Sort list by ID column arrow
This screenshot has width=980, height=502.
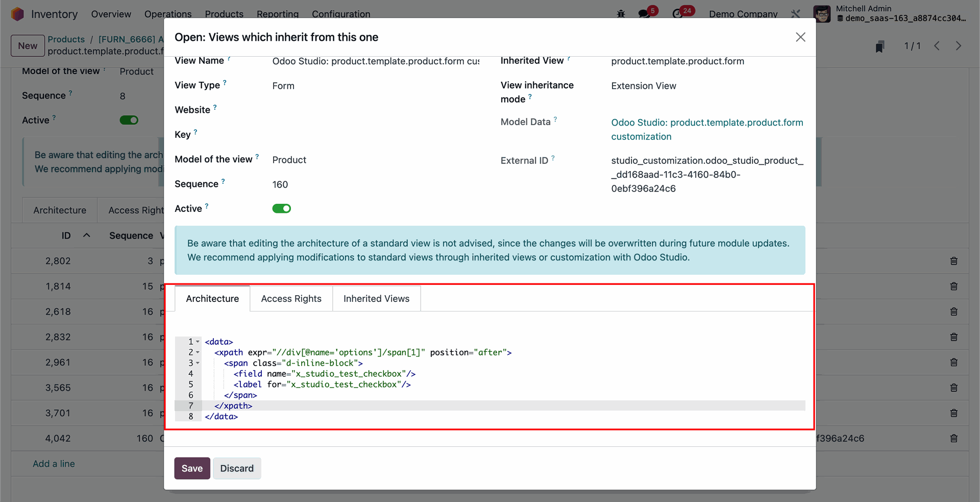(86, 235)
